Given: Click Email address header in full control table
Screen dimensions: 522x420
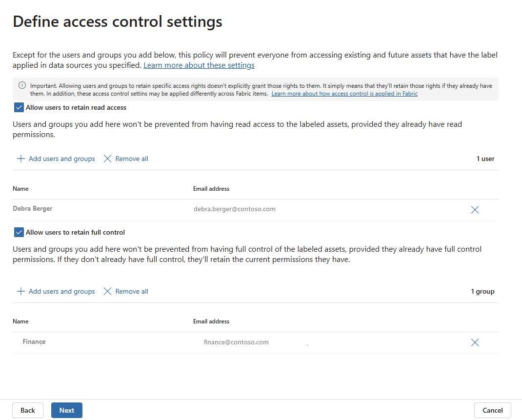Looking at the screenshot, I should [211, 321].
